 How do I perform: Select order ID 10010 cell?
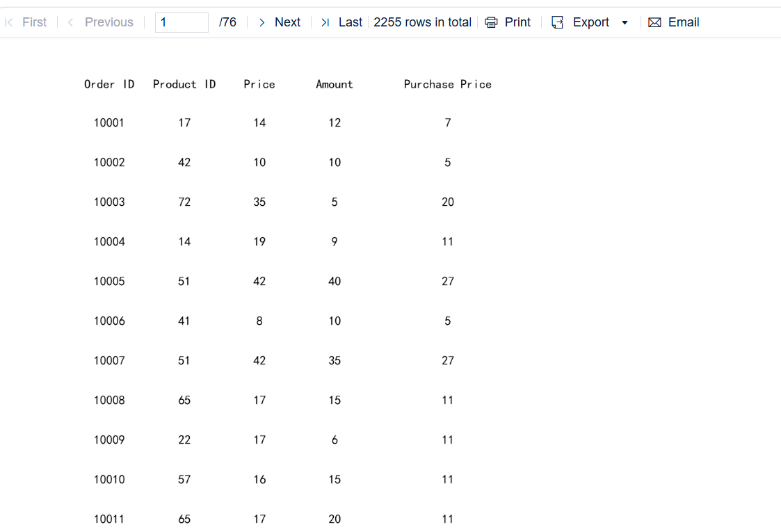[109, 479]
